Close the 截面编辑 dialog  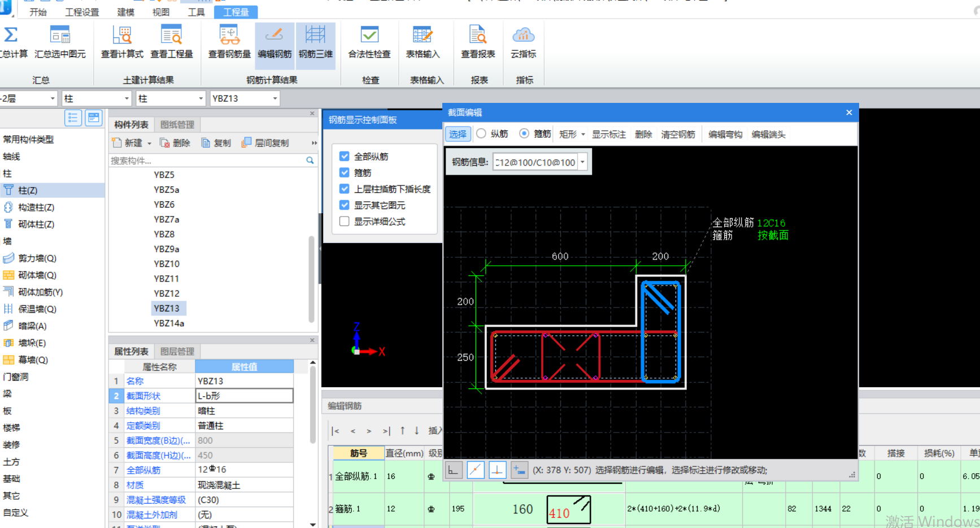849,112
